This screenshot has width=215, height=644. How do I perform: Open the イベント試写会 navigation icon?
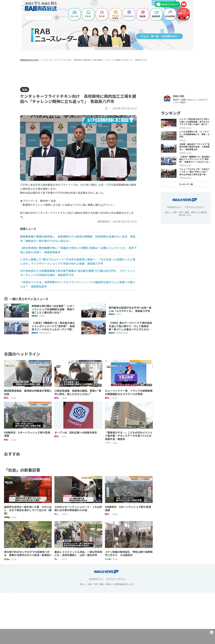[115, 14]
